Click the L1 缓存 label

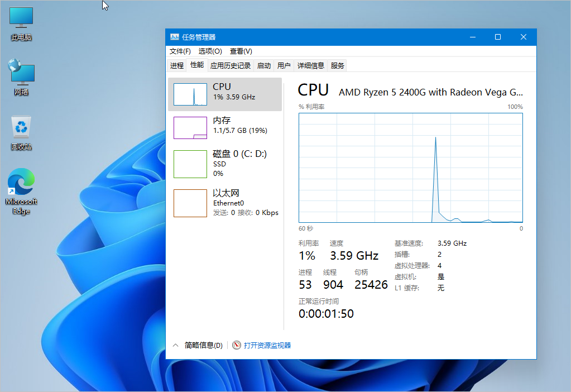pos(407,288)
